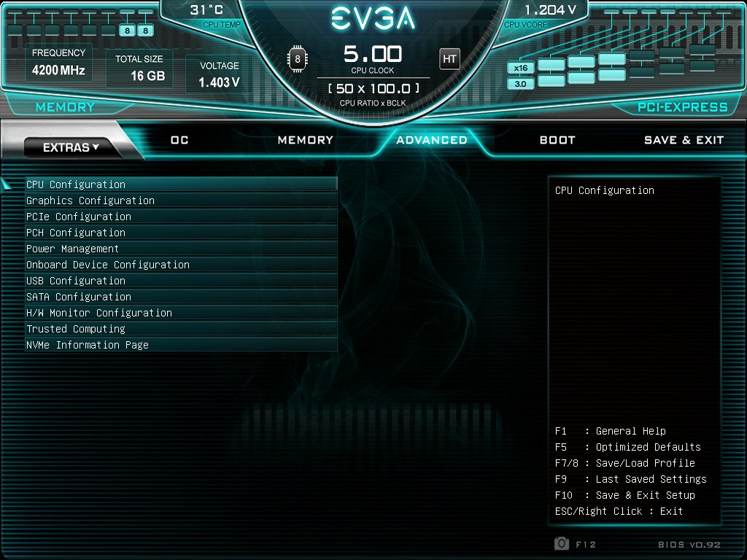Screen dimensions: 747x560
Task: Click the first populated memory slot indicator
Action: 127,31
